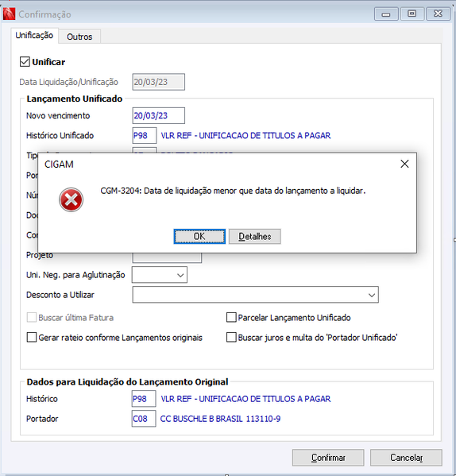Open Detalhes for error CGM-3204
The width and height of the screenshot is (456, 476).
(254, 236)
